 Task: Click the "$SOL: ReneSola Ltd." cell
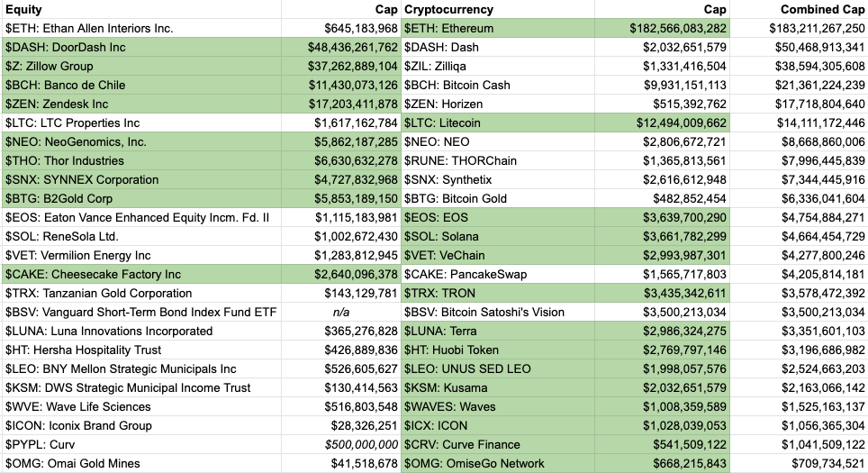(141, 236)
